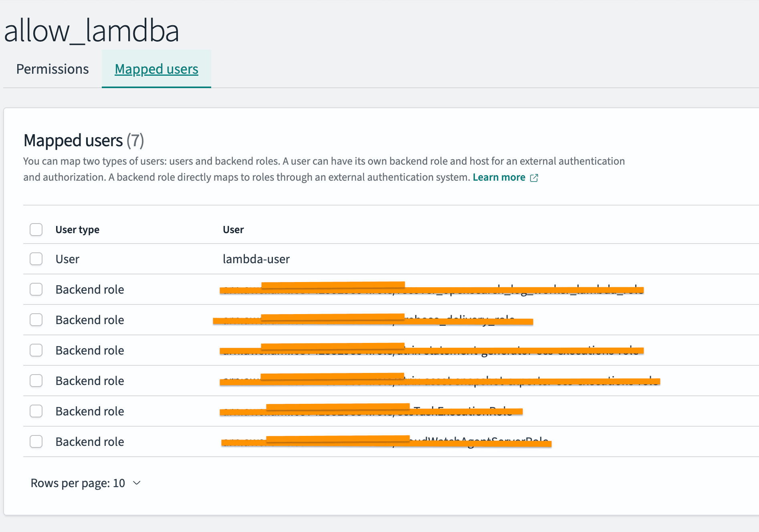Switch to the Mapped users tab
The width and height of the screenshot is (759, 532).
[156, 69]
